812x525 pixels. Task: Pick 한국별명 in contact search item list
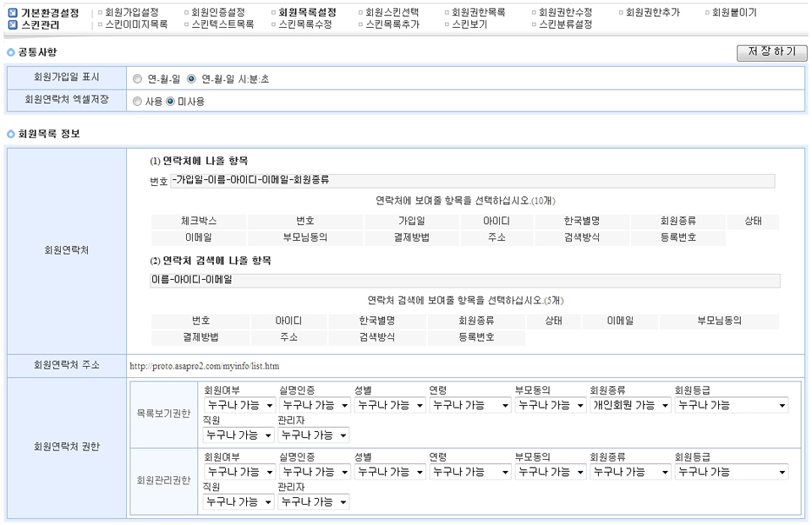[x=376, y=321]
